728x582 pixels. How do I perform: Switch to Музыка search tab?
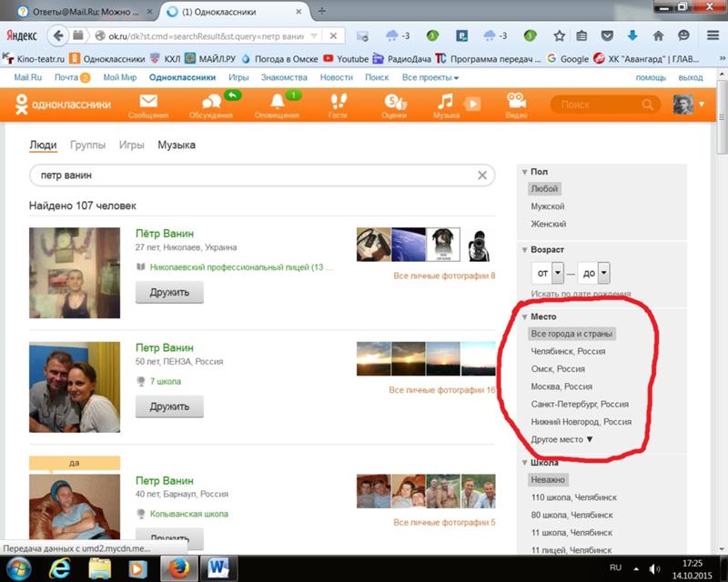[177, 145]
